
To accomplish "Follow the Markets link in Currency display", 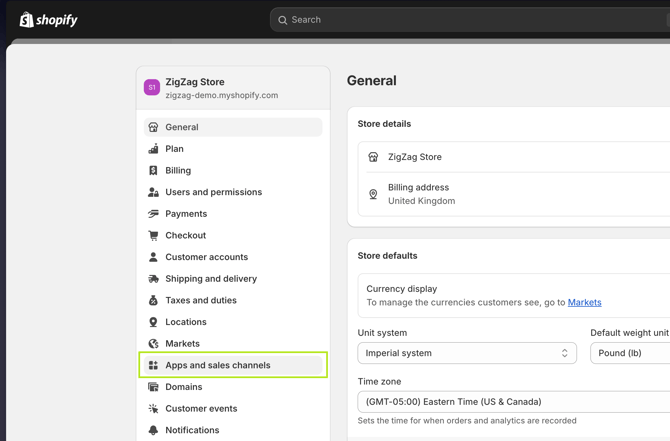I will point(584,302).
